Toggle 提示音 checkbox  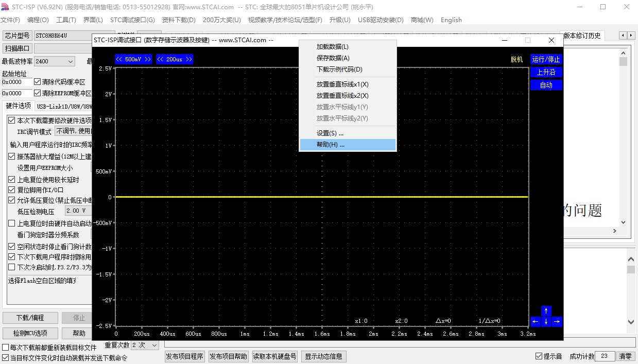tap(539, 356)
